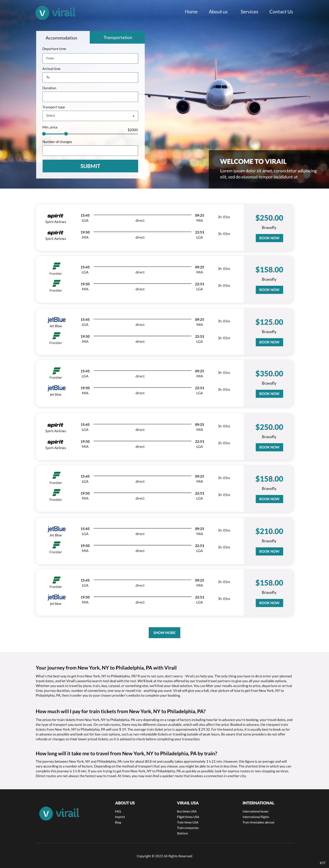The image size is (329, 868).
Task: Book the $125.00 flight now
Action: [x=269, y=342]
